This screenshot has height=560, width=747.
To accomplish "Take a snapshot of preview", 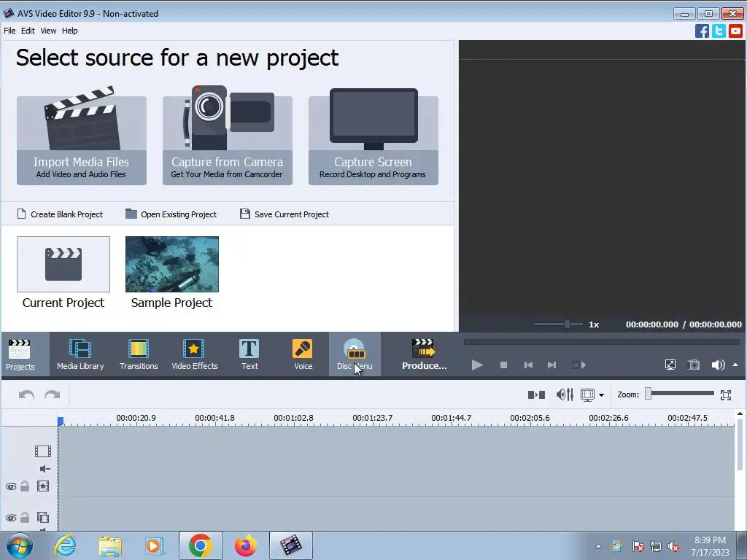I will tap(694, 365).
